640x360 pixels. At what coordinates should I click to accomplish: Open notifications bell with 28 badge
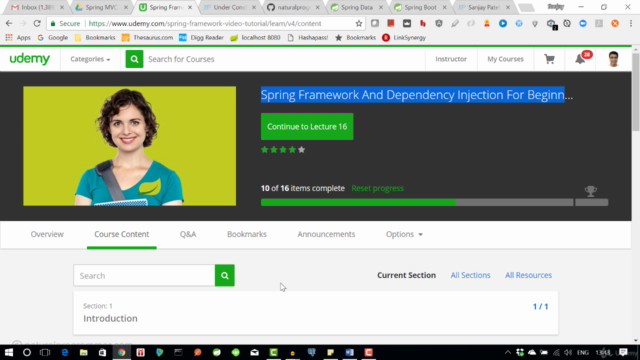click(x=580, y=59)
